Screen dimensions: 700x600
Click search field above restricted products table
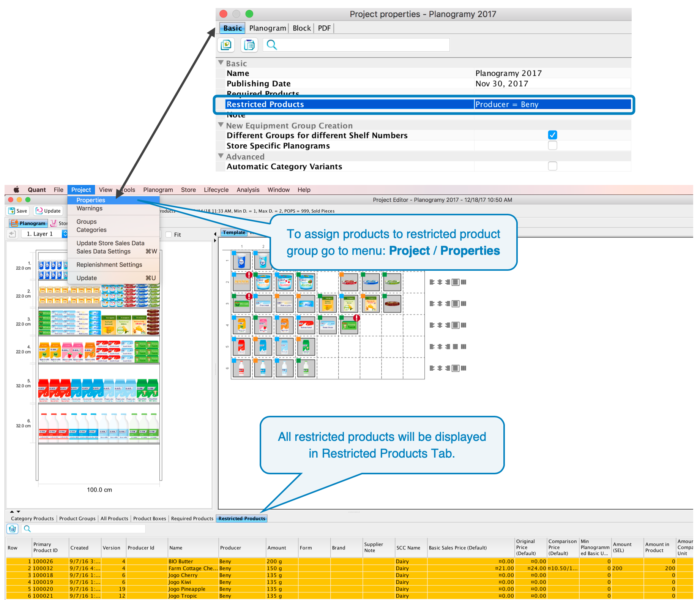83,529
